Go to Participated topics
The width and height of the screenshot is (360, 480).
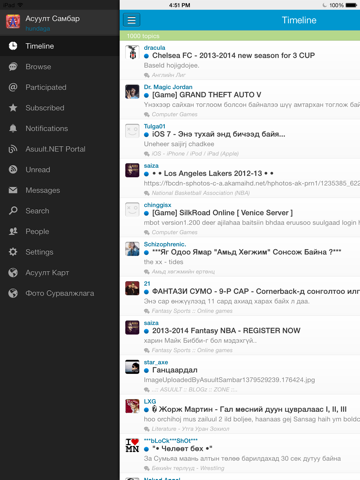click(60, 87)
